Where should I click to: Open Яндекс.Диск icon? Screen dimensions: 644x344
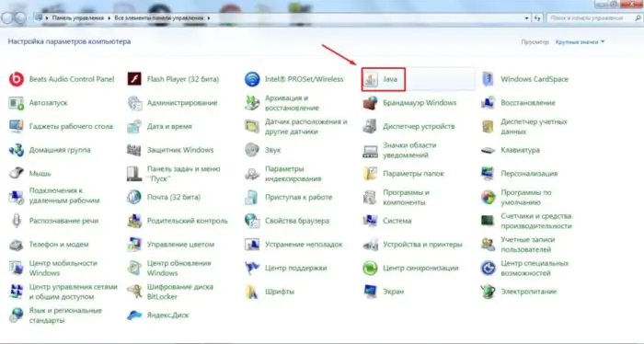point(134,315)
